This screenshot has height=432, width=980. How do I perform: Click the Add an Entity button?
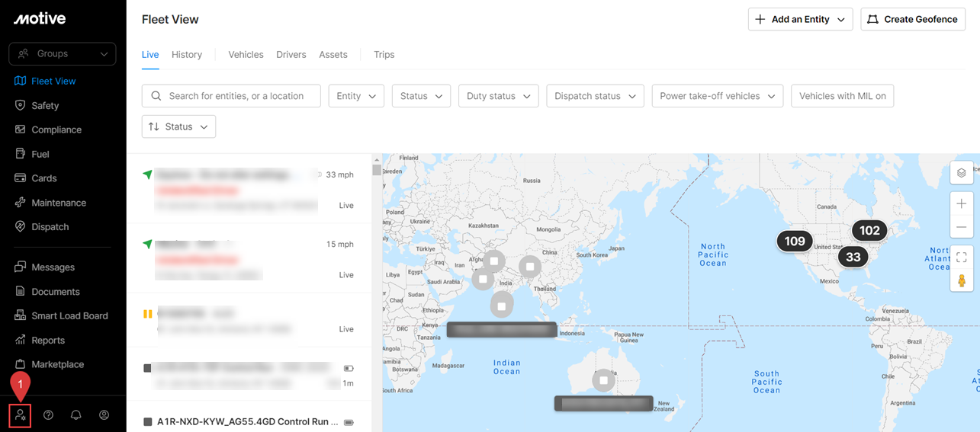click(x=800, y=20)
